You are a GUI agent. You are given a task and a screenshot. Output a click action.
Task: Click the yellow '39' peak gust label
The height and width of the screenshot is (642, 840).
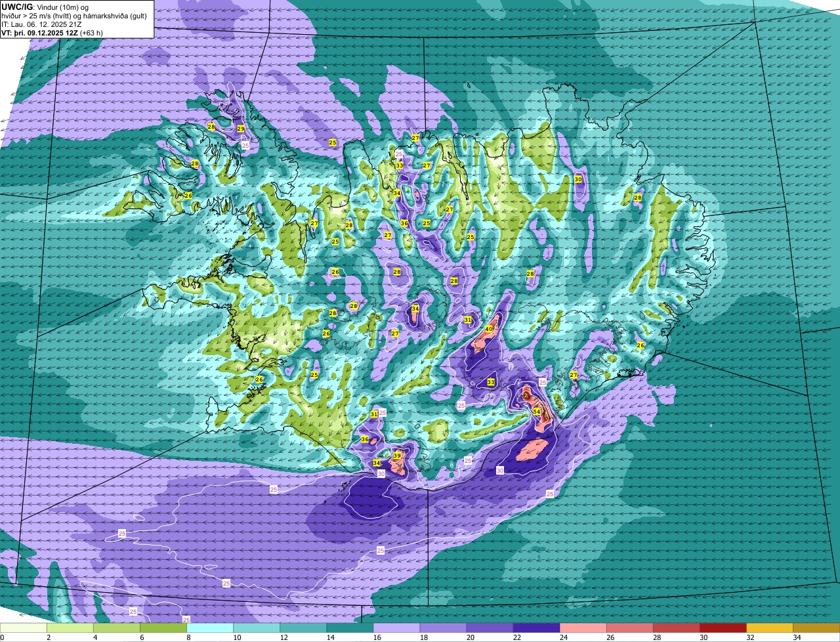coord(397,456)
